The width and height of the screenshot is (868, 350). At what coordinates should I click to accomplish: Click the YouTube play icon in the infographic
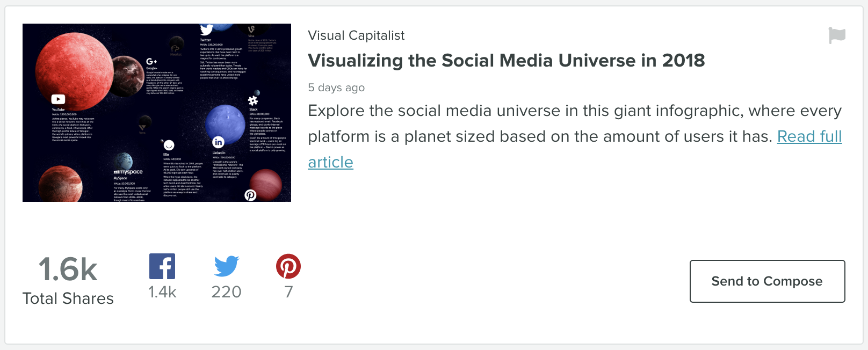point(58,99)
